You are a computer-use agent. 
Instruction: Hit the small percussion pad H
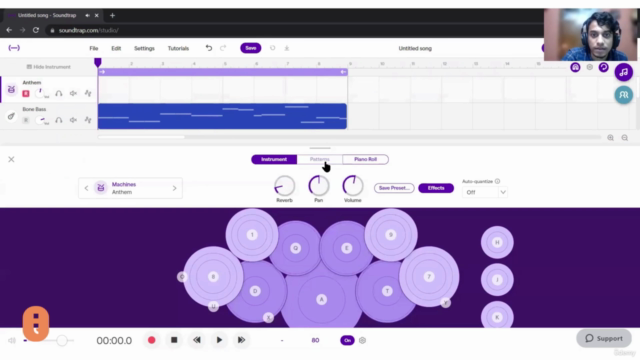497,242
